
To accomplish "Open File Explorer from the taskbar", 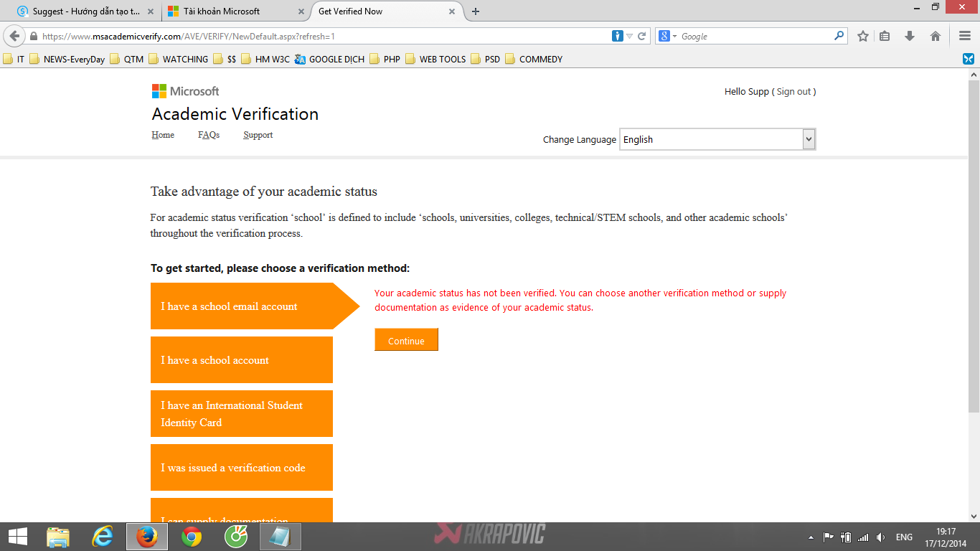I will (x=58, y=537).
